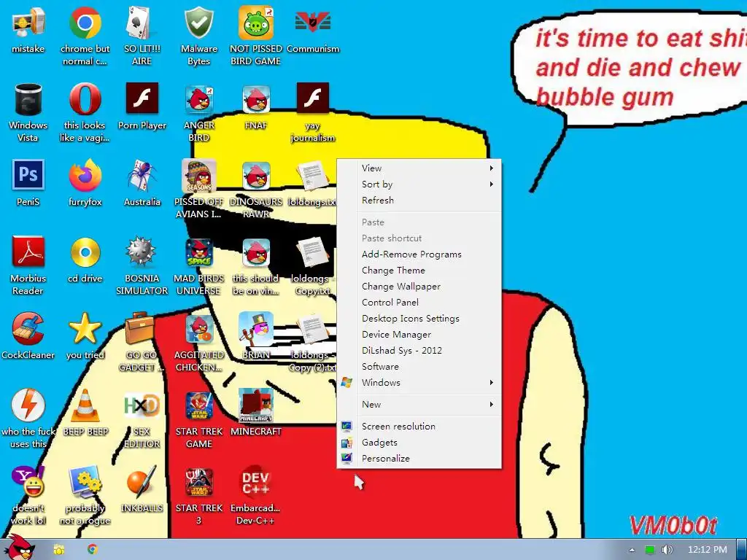747x560 pixels.
Task: Open the 'Morbius Reader' Adobe icon
Action: pos(28,265)
